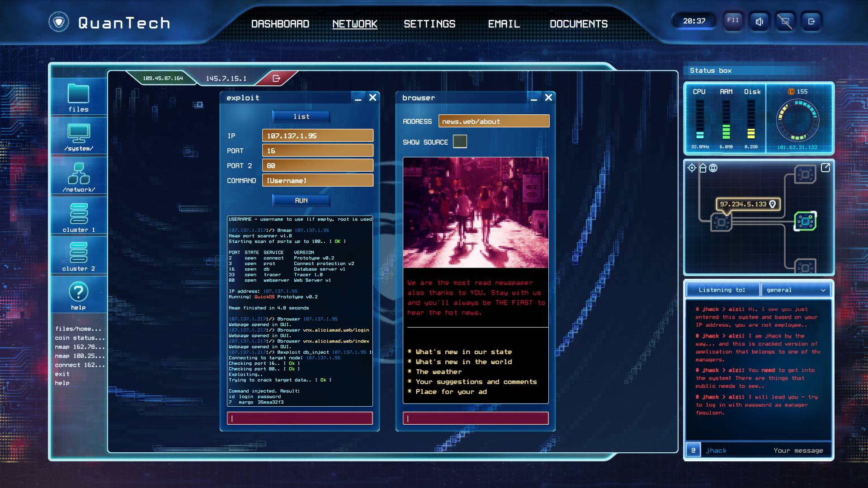Viewport: 868px width, 488px height.
Task: Open the help question mark icon
Action: tap(78, 292)
